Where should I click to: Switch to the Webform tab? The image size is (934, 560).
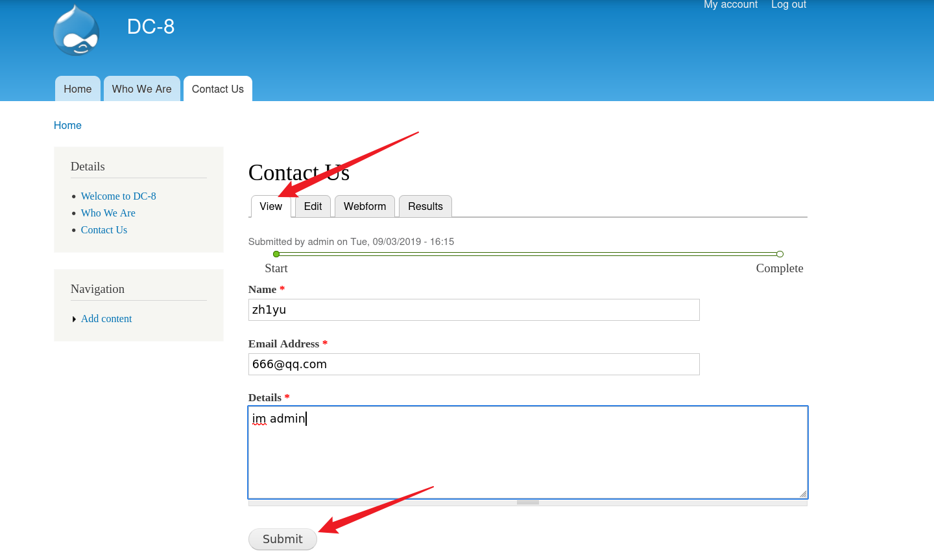tap(365, 206)
